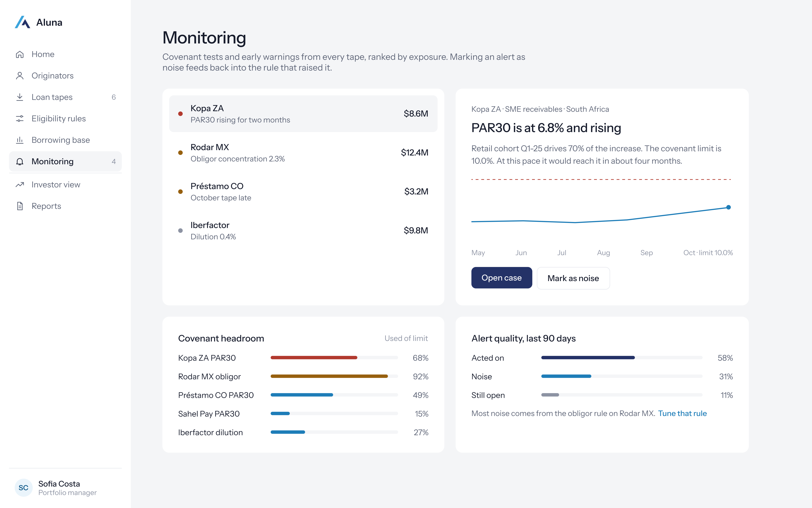Click the grey status dot beside Iberfactor
The image size is (812, 508).
181,230
